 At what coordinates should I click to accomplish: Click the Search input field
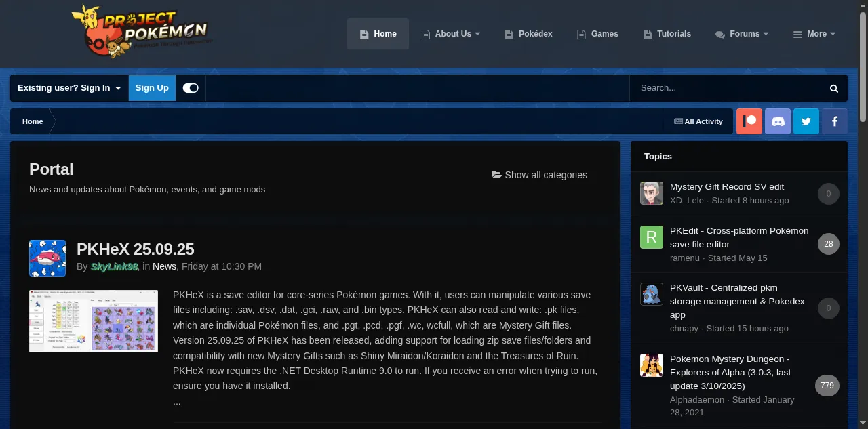tap(725, 88)
